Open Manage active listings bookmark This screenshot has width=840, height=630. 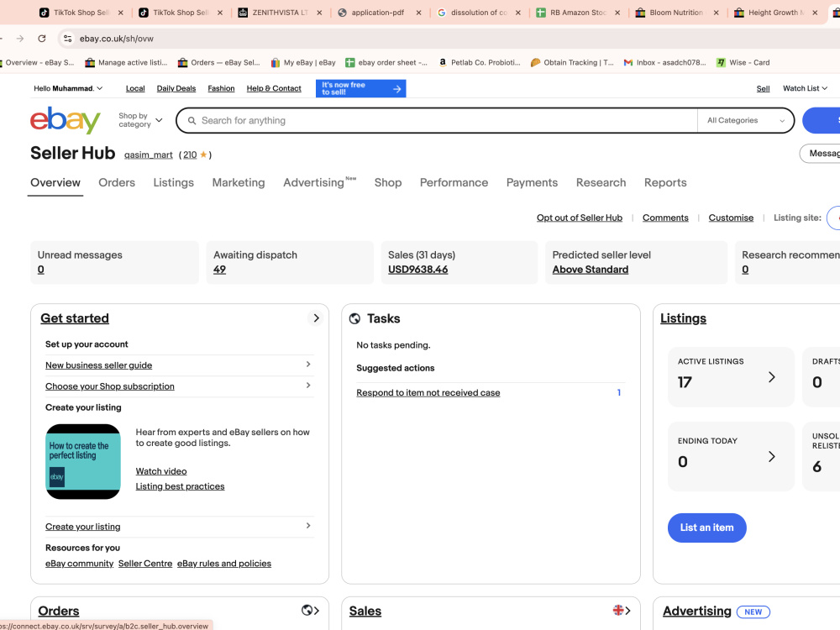pyautogui.click(x=127, y=63)
